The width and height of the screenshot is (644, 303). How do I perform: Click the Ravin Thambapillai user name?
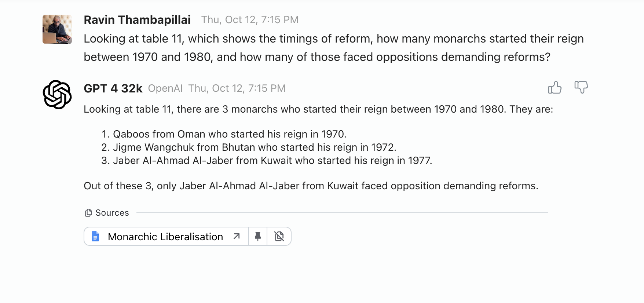point(137,20)
